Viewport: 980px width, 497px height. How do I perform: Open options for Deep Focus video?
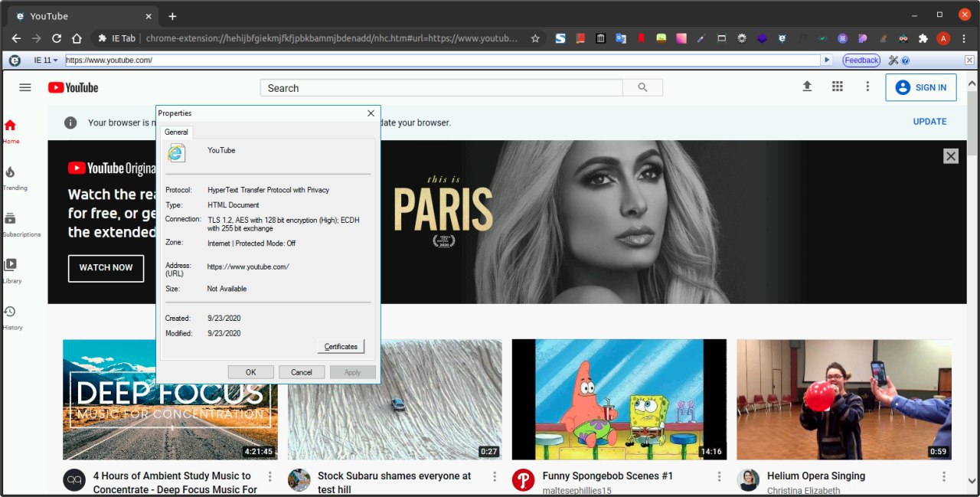tap(269, 477)
